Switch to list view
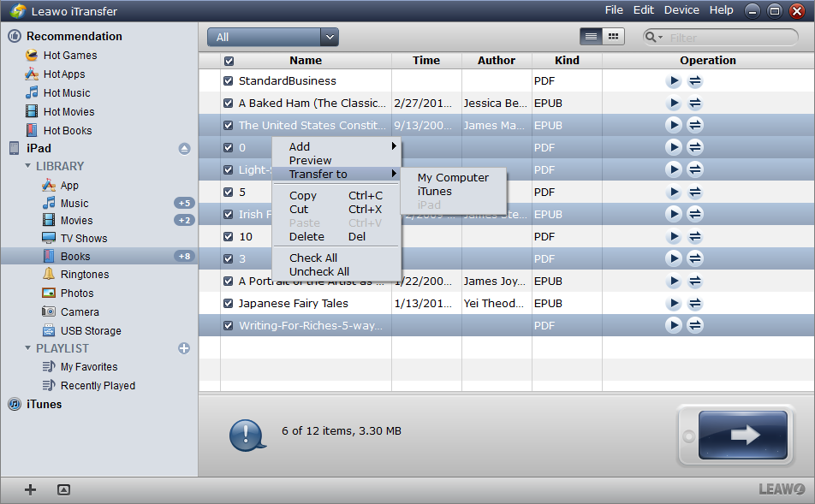The height and width of the screenshot is (504, 815). tap(591, 37)
